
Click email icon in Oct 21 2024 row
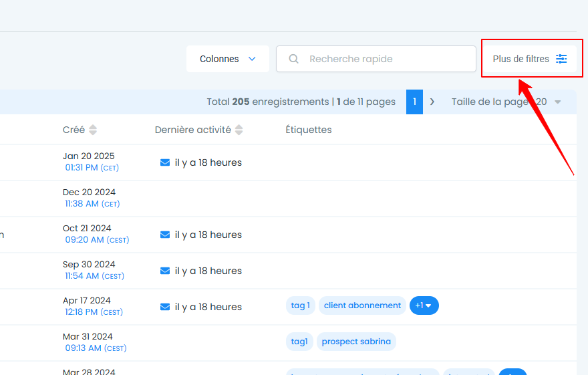165,235
